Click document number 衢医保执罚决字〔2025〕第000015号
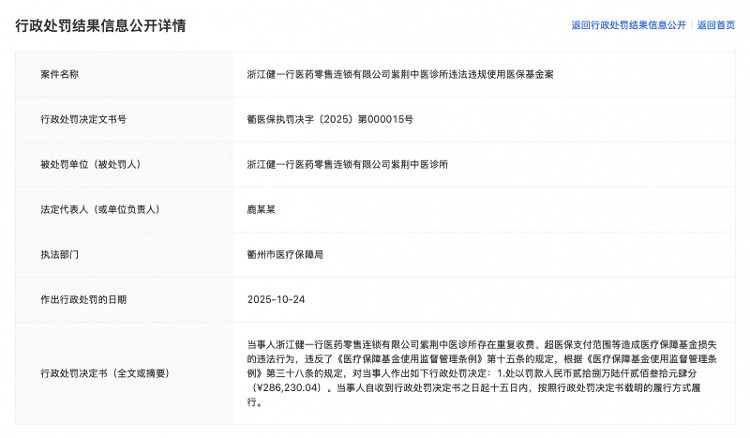This screenshot has height=438, width=750. 330,119
